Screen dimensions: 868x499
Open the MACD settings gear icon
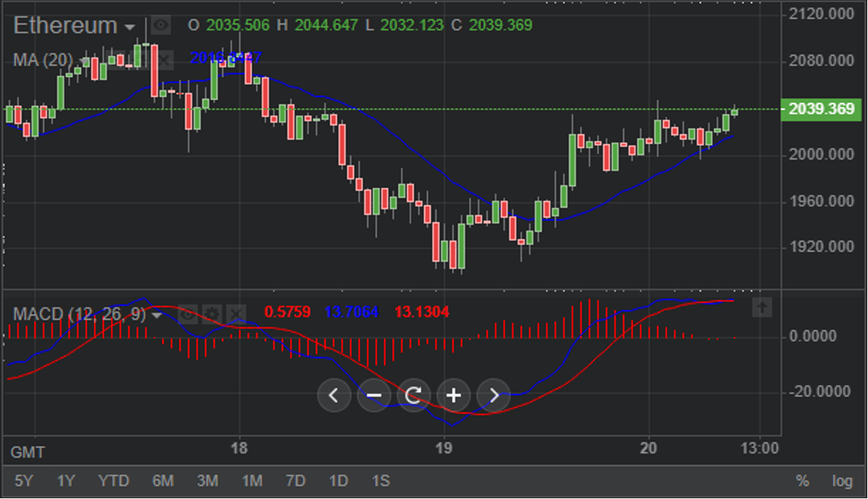coord(211,314)
